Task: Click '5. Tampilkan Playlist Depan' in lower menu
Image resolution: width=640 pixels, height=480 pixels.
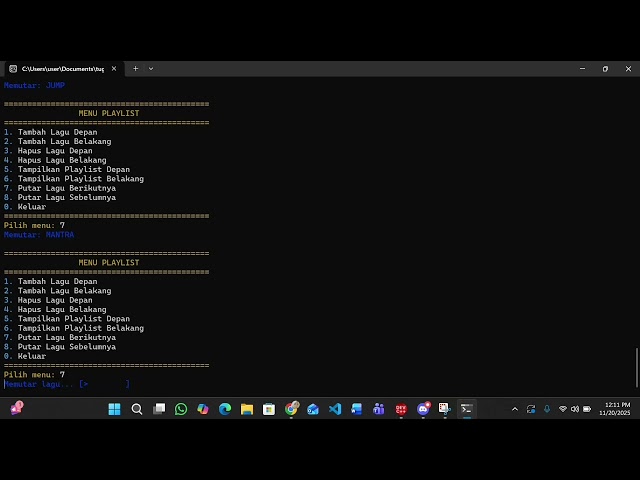Action: pos(67,319)
